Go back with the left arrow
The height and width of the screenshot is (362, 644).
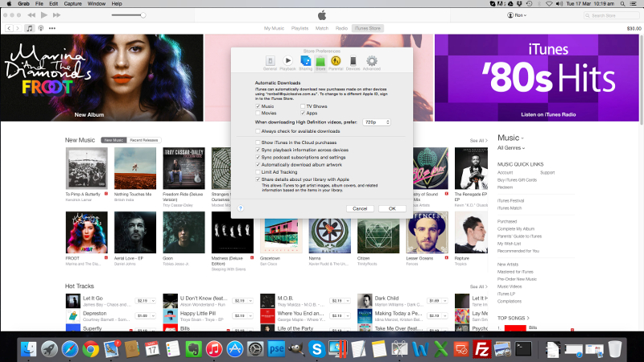(9, 28)
